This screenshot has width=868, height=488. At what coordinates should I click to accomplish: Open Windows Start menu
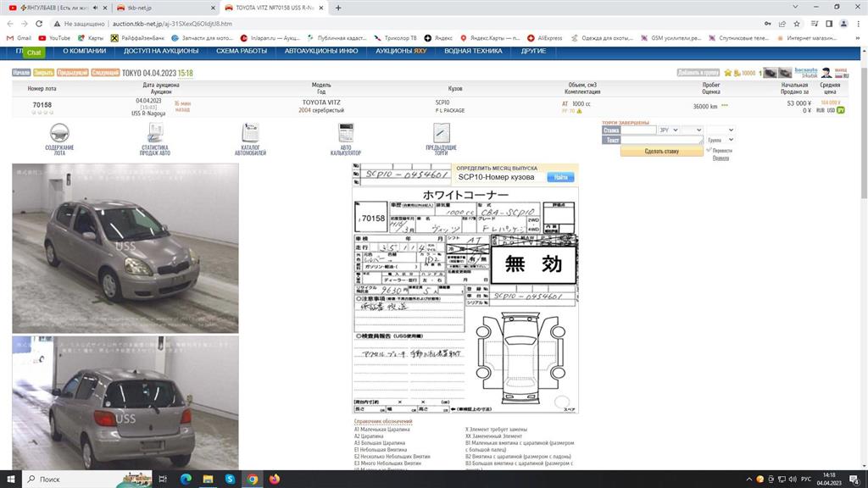click(10, 480)
